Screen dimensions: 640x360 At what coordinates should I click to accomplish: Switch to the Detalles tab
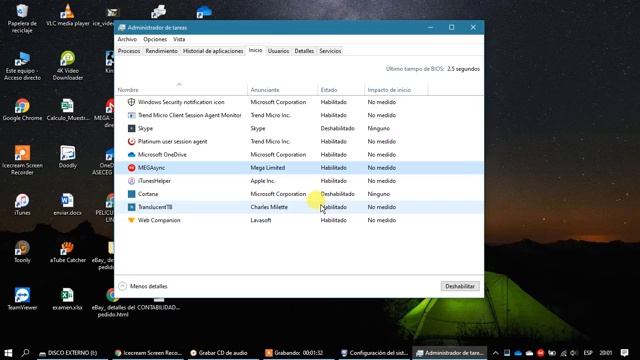pos(304,51)
